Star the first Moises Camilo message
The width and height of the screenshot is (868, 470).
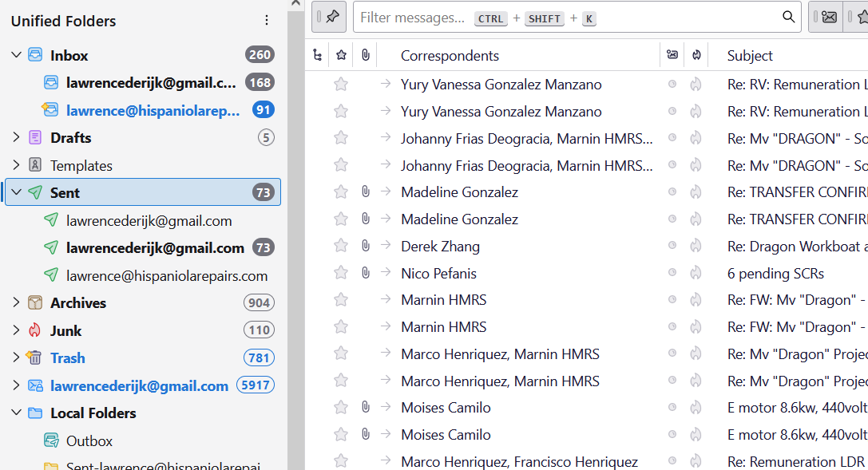[341, 408]
